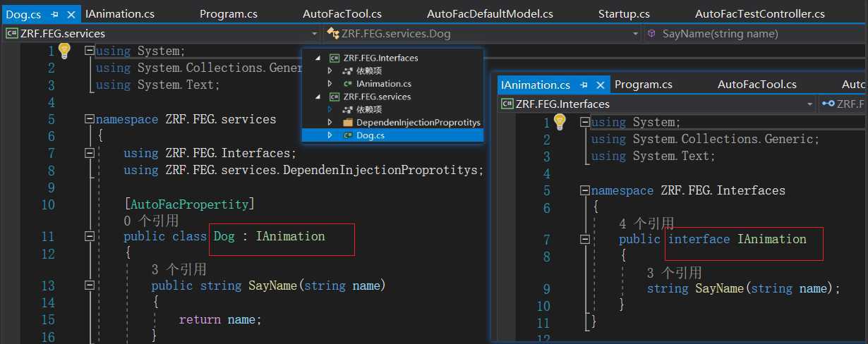Click the interface icon in right editor's type dropdown
This screenshot has height=344, width=868.
pos(828,104)
